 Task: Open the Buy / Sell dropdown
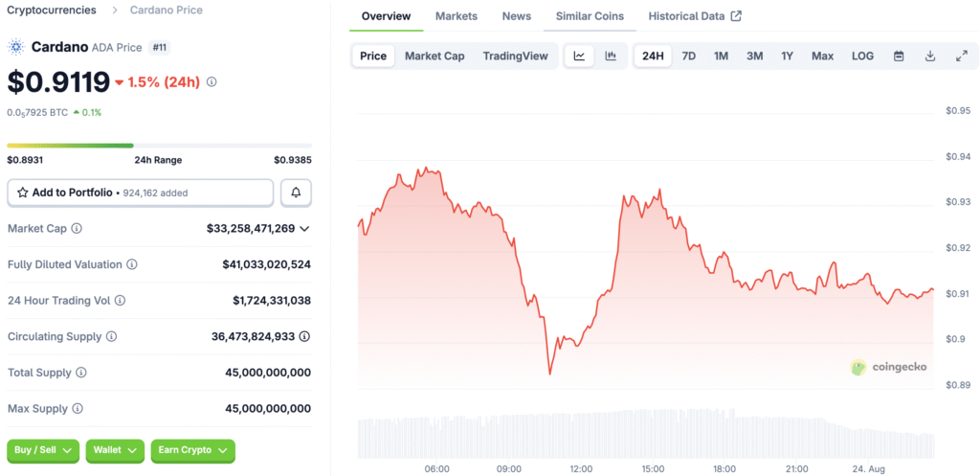click(x=43, y=450)
